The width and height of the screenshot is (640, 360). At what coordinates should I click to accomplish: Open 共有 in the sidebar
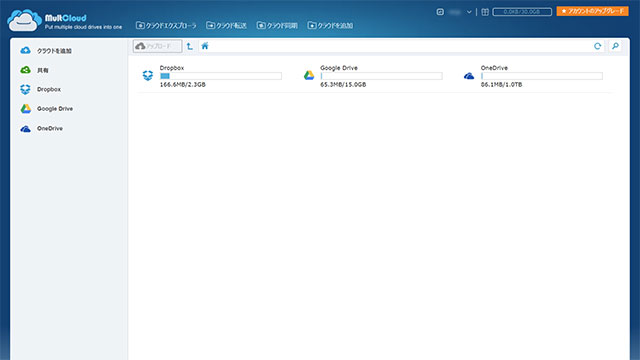(34, 70)
